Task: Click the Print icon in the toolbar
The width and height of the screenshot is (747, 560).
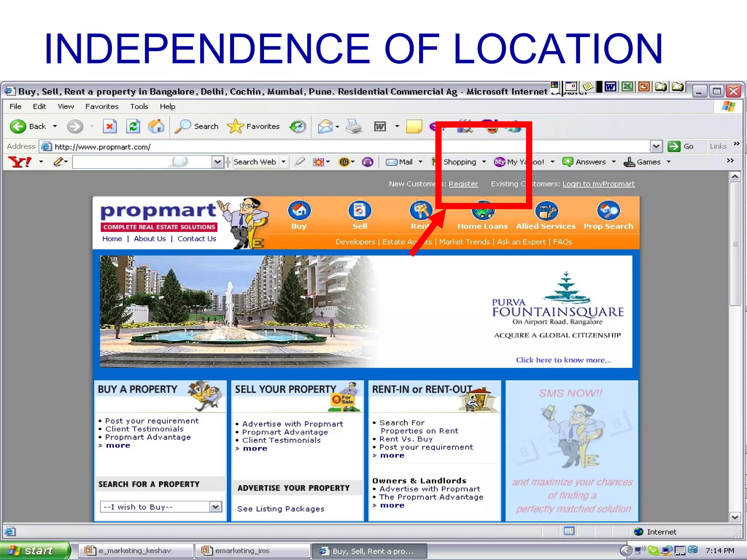Action: (354, 127)
